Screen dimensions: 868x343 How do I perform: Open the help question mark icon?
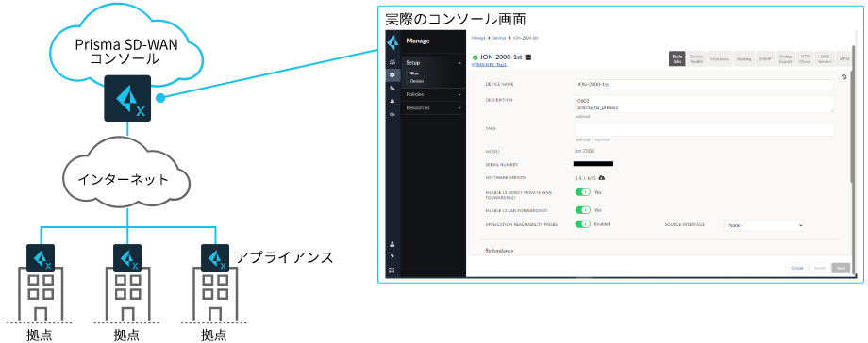[x=392, y=257]
